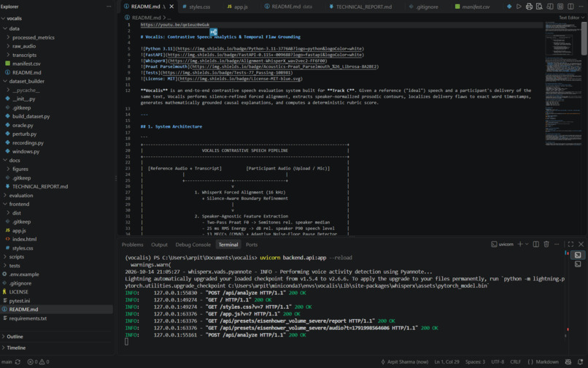Image resolution: width=588 pixels, height=368 pixels.
Task: Click the open changes icon in toolbar
Action: pyautogui.click(x=550, y=7)
